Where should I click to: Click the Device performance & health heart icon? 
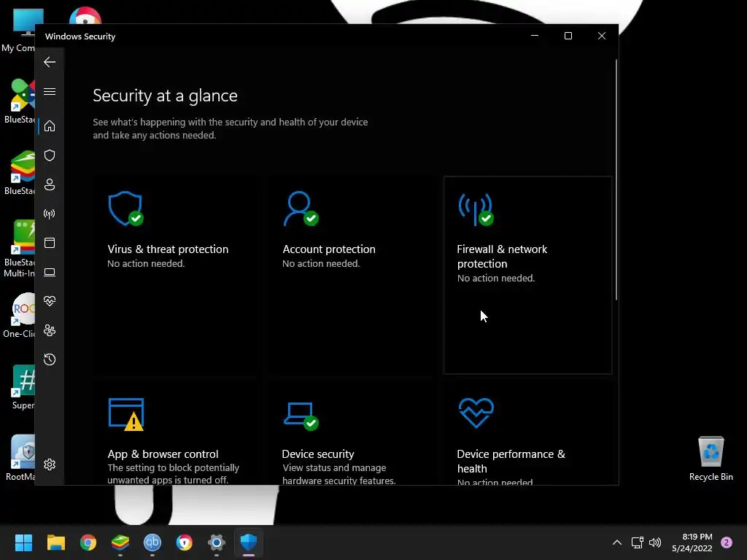point(476,413)
